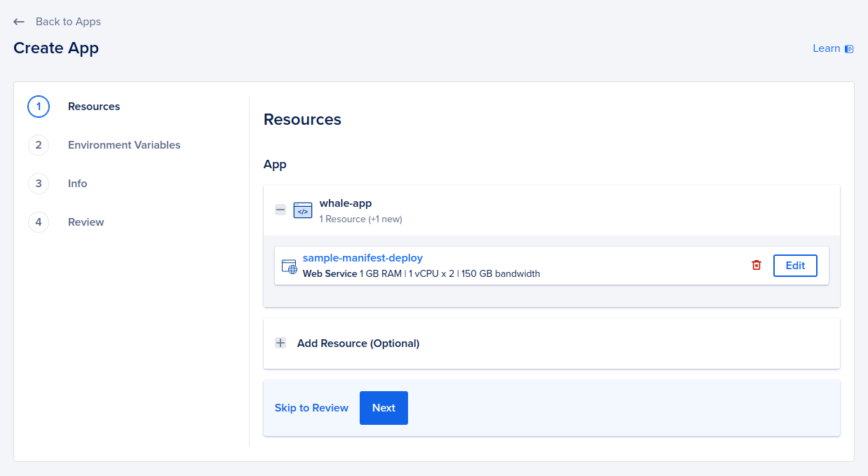Click the Skip to Review link
This screenshot has width=868, height=476.
(x=311, y=408)
